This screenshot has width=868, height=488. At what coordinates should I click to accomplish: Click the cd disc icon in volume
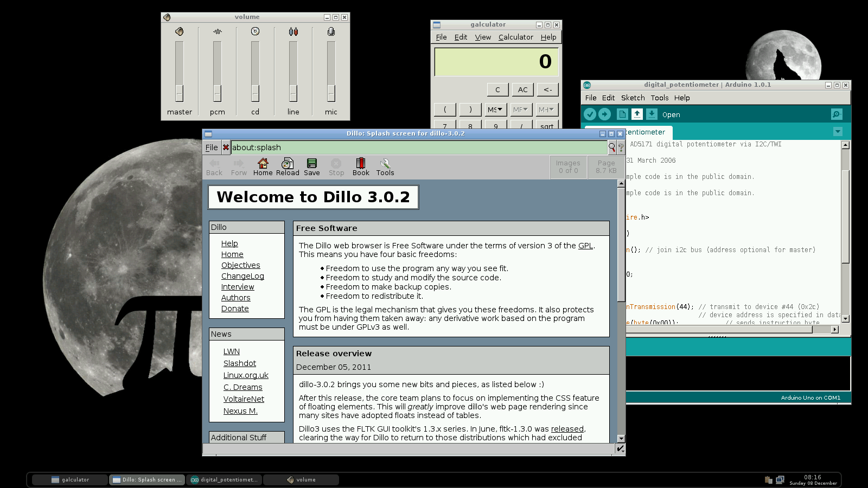(255, 31)
